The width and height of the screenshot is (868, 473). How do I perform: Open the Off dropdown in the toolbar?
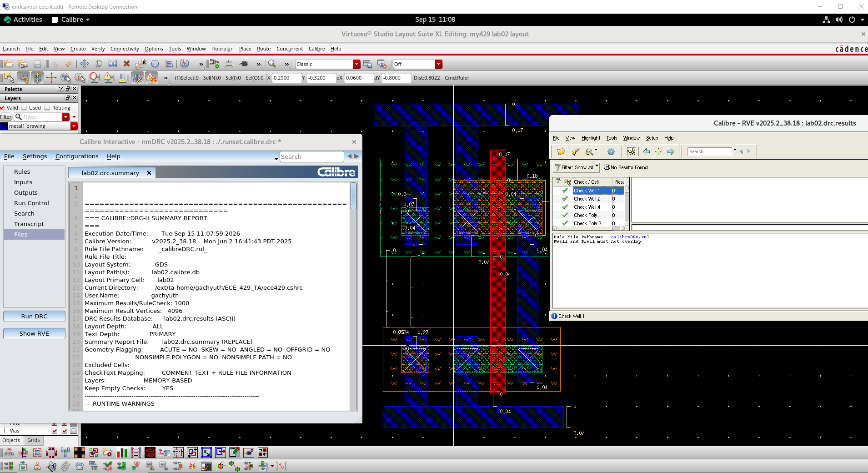tap(438, 64)
